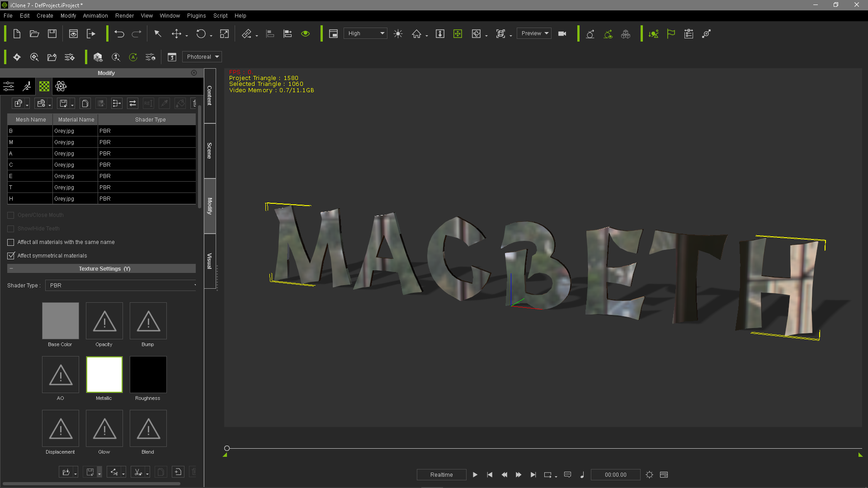Click the green flag icon
Screen dimensions: 868x488
(671, 33)
